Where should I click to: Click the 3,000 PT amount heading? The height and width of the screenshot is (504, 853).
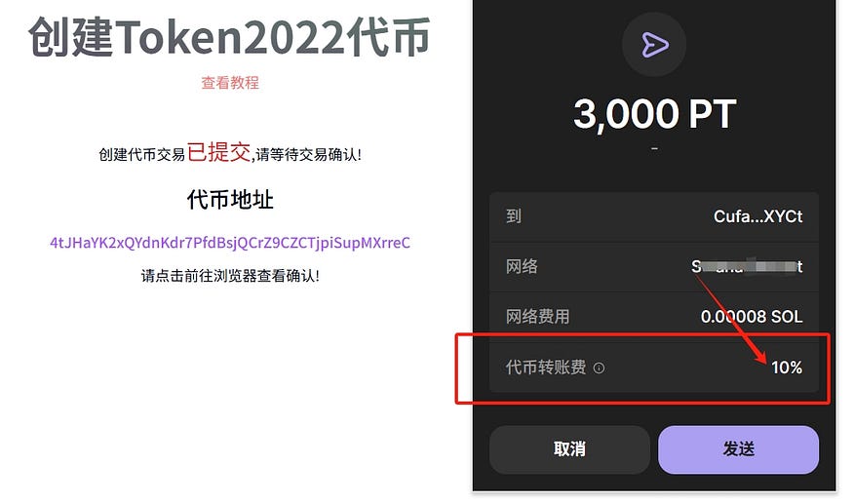(654, 114)
